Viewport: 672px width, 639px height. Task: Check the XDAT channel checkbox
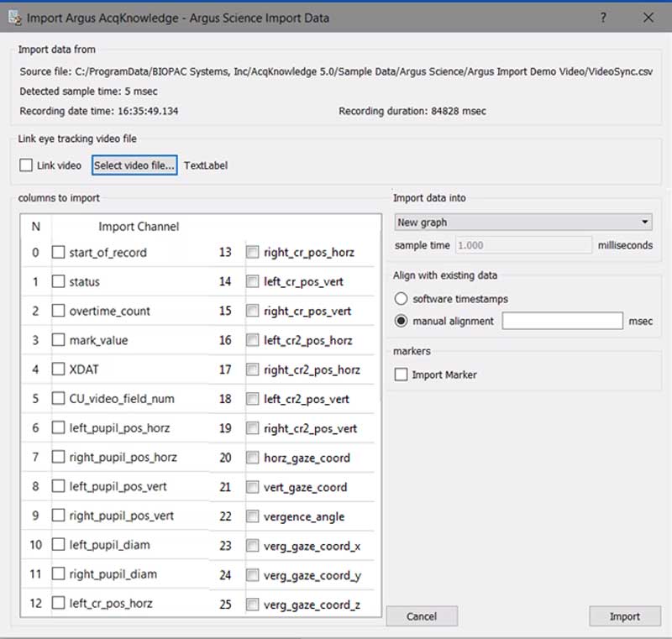point(59,369)
